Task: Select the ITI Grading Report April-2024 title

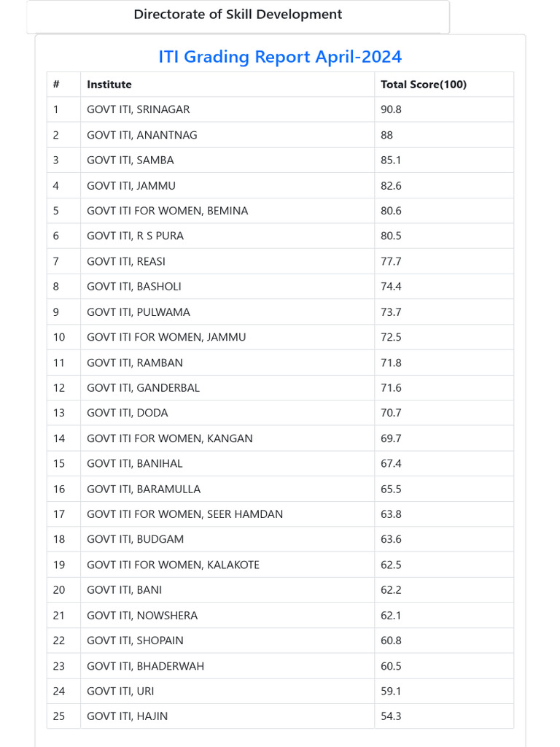Action: (280, 57)
